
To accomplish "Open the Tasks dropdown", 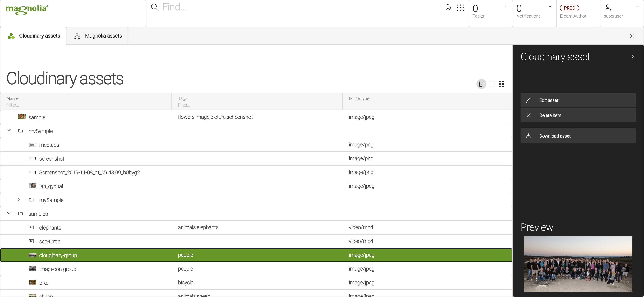I will (506, 7).
